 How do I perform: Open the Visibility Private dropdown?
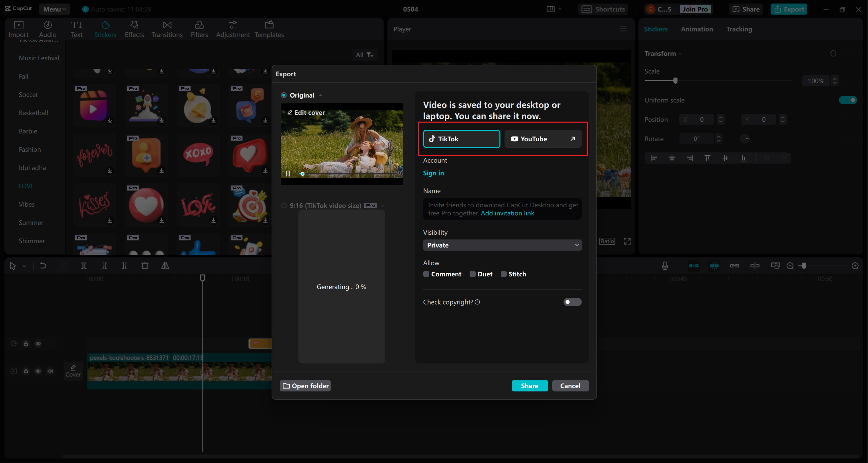click(502, 245)
